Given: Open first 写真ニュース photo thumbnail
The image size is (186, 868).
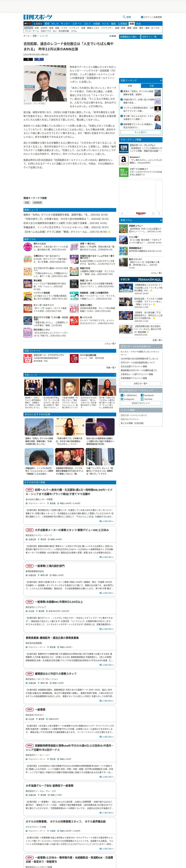Looking at the screenshot, I should [33, 387].
